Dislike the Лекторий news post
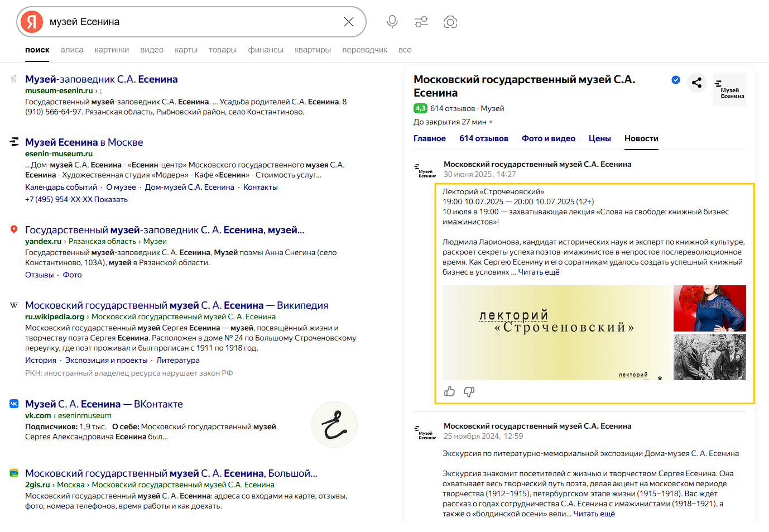Viewport: 769px width, 532px height. pos(469,391)
